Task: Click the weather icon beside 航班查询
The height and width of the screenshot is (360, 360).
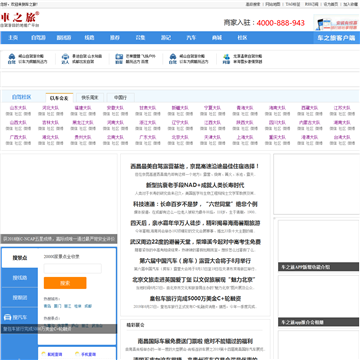Action: [x=44, y=354]
